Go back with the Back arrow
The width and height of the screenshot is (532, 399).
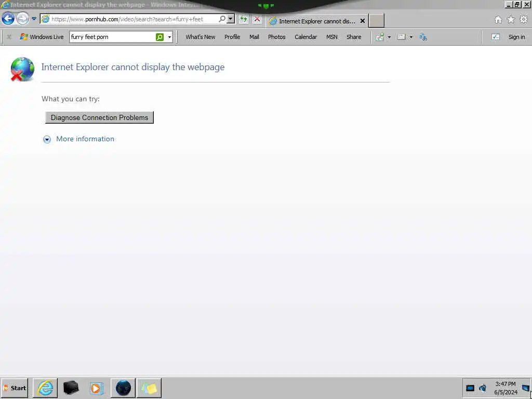8,19
